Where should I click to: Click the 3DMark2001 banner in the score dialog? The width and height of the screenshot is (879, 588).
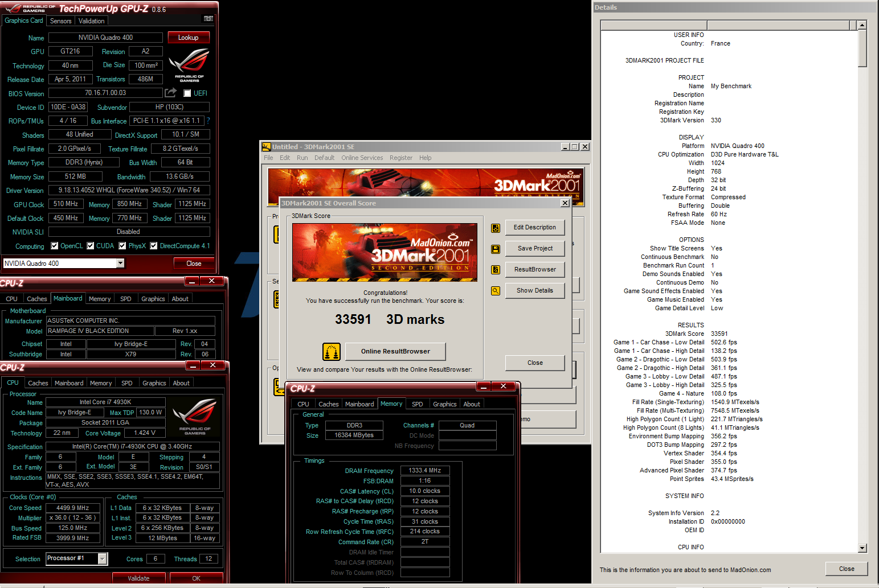click(385, 252)
